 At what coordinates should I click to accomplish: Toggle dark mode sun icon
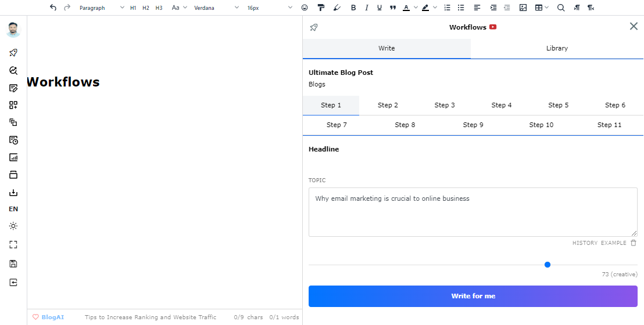pyautogui.click(x=13, y=226)
